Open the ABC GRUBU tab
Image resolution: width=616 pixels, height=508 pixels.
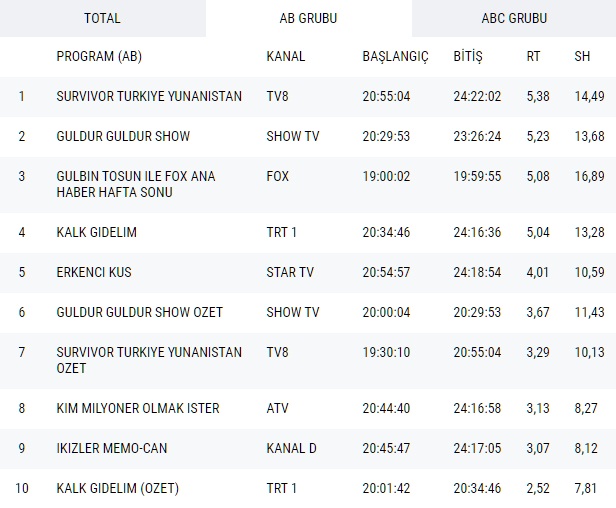[x=513, y=18]
